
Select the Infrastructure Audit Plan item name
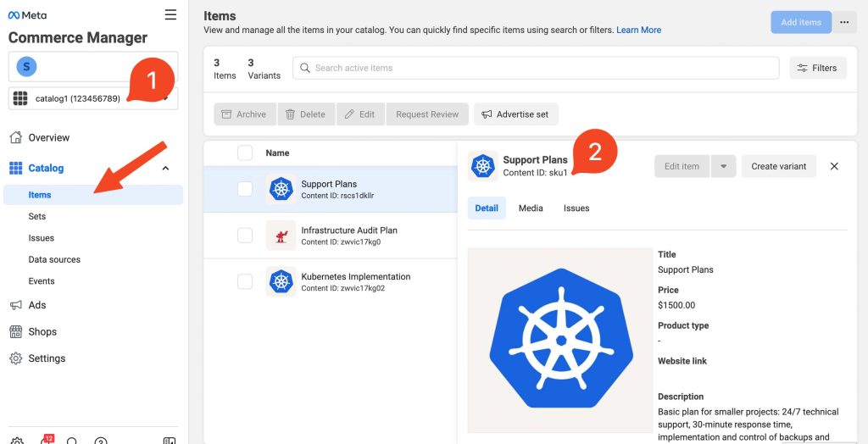click(349, 230)
